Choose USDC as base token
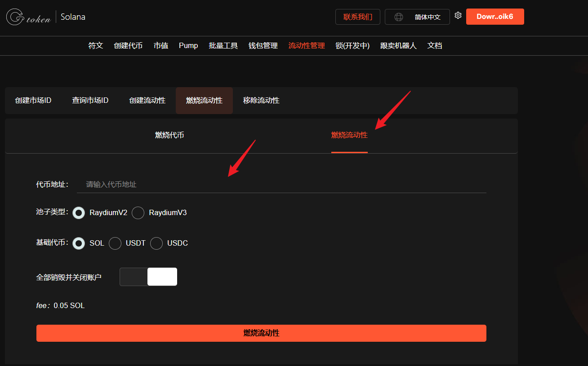 tap(156, 243)
